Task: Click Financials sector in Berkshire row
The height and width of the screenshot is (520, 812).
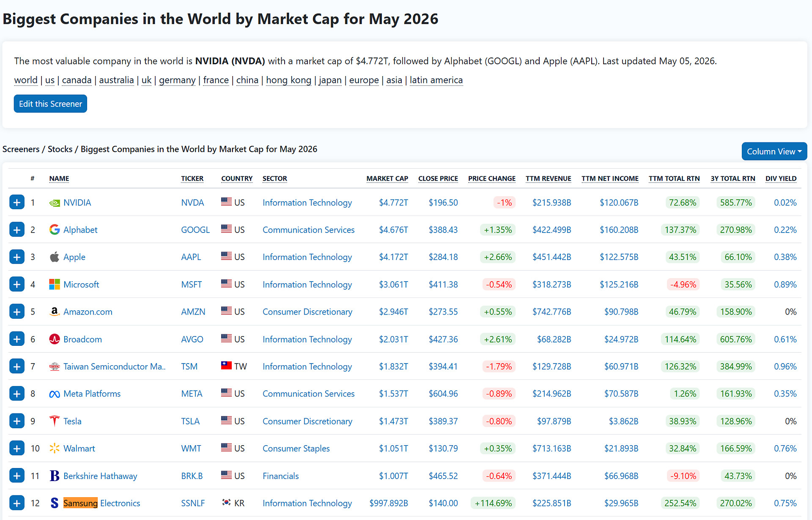Action: (281, 476)
